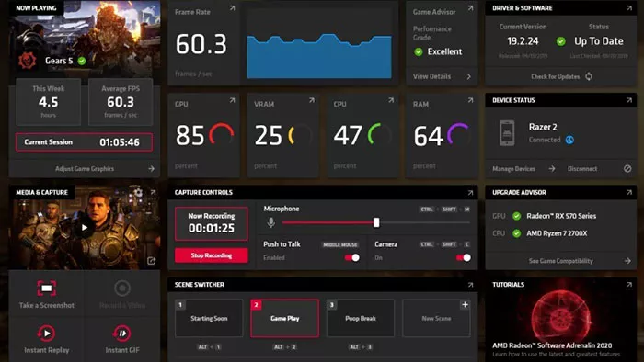Click the Disconnect device icon

coord(627,168)
